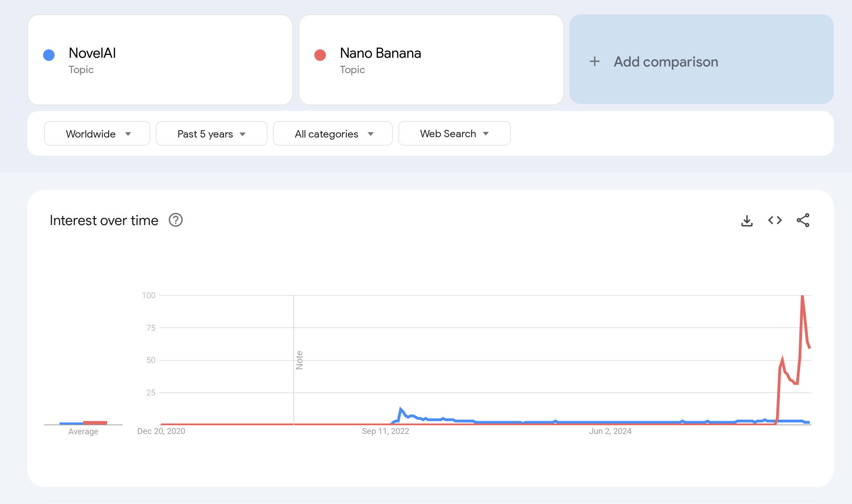The height and width of the screenshot is (504, 852).
Task: Edit the Nano Banana search term
Action: pos(380,53)
